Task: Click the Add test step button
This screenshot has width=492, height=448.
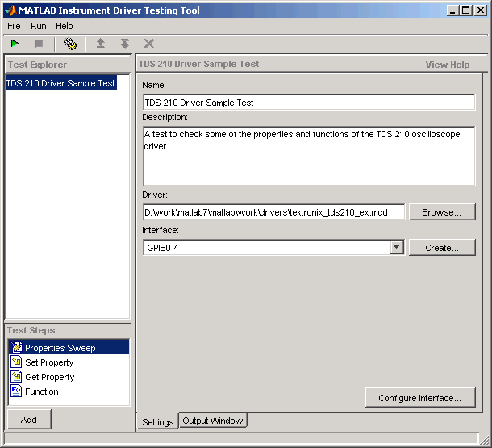Action: pos(29,420)
